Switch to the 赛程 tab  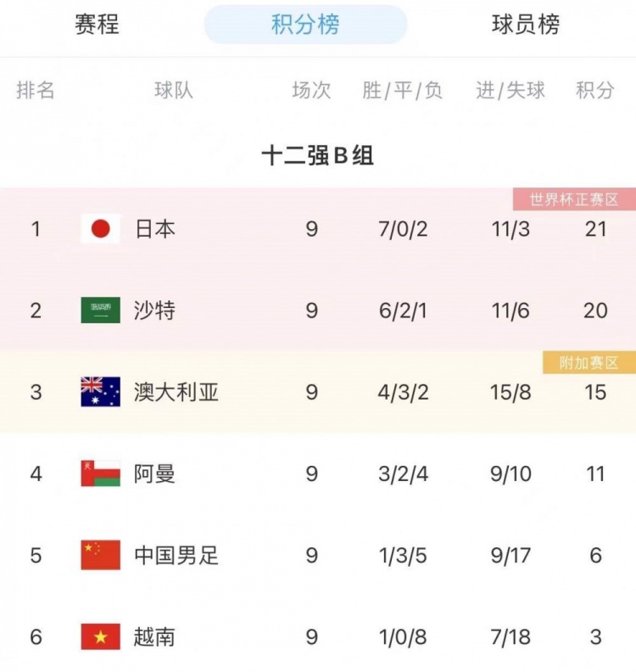click(x=97, y=25)
